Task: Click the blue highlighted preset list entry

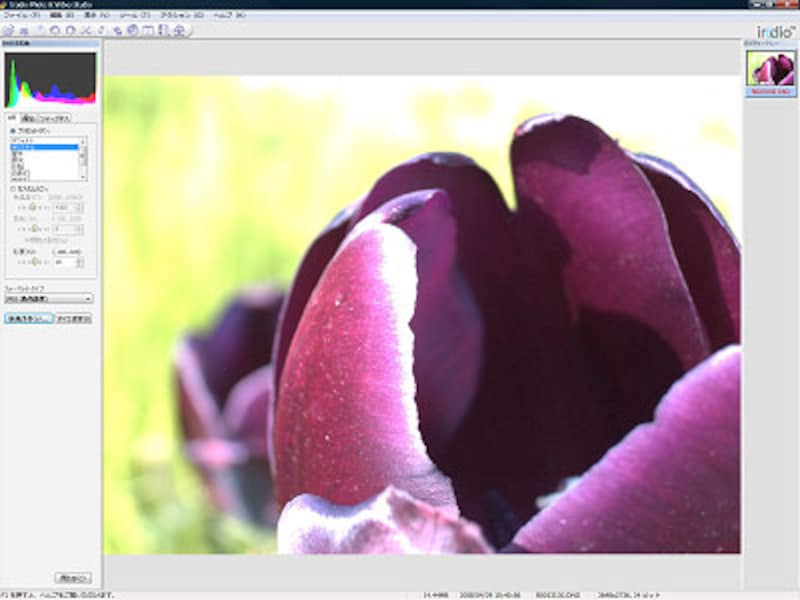Action: [x=44, y=147]
